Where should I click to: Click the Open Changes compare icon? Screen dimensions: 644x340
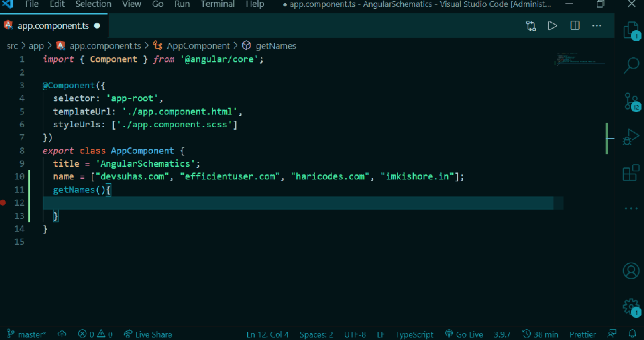(x=531, y=26)
